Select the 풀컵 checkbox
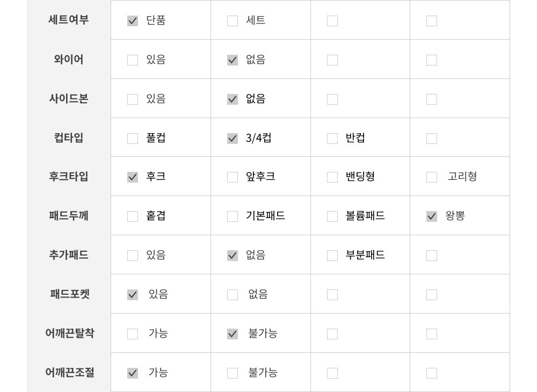This screenshot has width=537, height=392. (133, 139)
